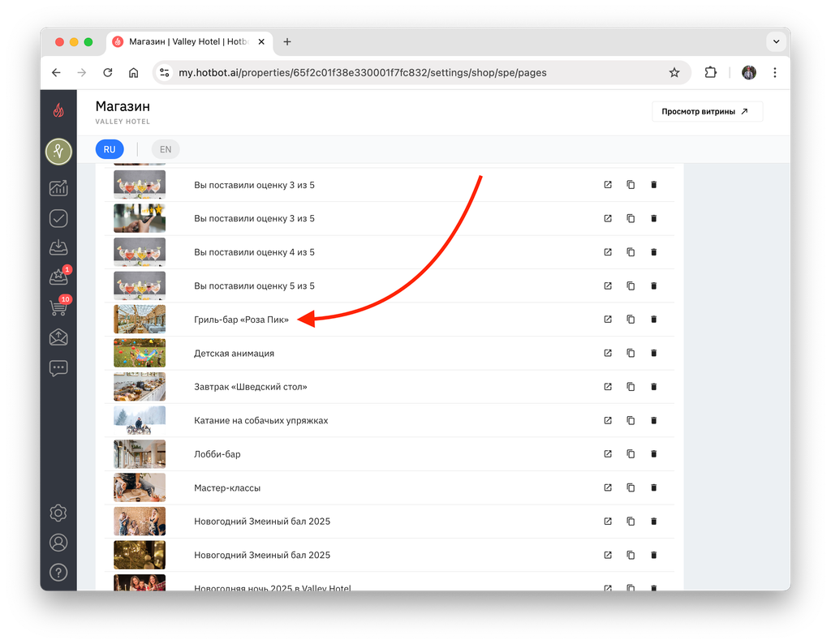
Task: Delete the Завтрак «Шведский стол» page
Action: pyautogui.click(x=653, y=387)
